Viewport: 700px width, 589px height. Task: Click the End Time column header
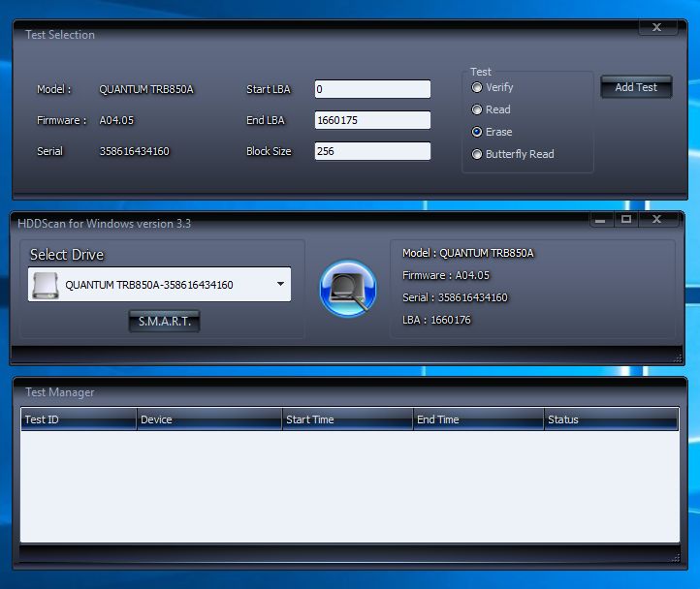(x=478, y=419)
